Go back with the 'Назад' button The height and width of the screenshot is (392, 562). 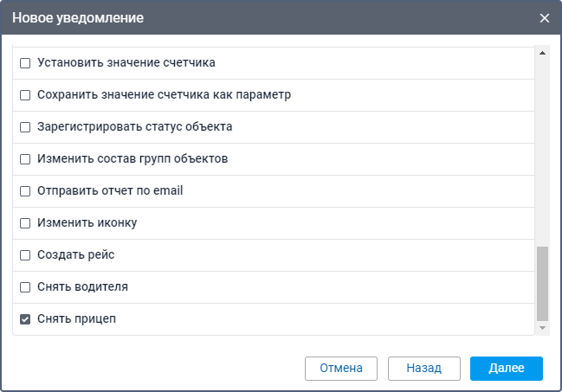click(x=424, y=368)
